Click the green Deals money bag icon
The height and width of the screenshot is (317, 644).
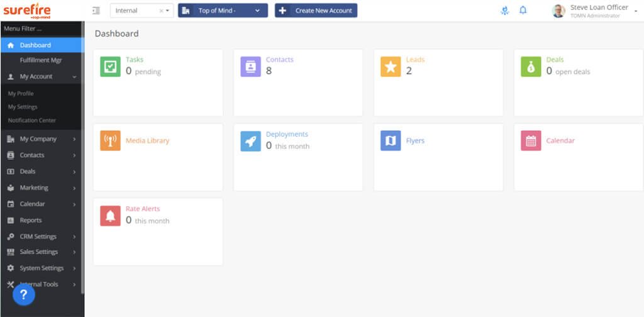(531, 67)
